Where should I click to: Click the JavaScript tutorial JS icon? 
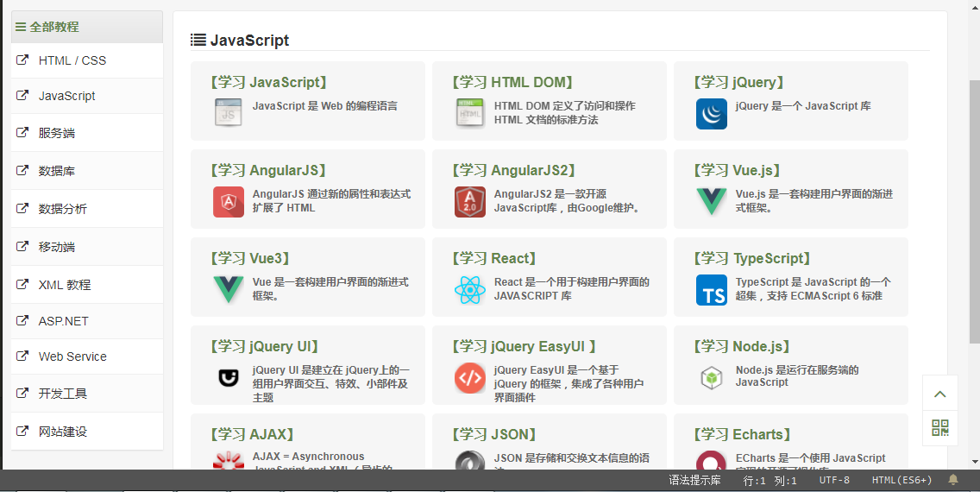[x=228, y=112]
